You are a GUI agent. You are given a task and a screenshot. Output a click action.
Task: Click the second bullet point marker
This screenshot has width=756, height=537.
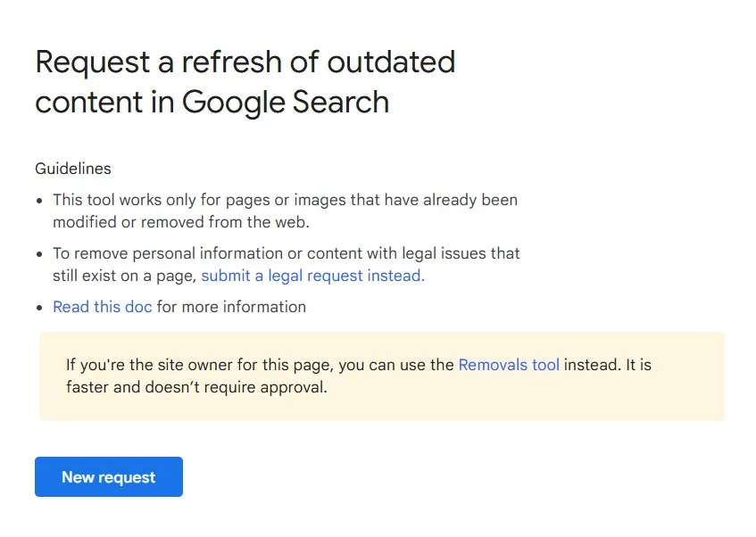point(40,253)
